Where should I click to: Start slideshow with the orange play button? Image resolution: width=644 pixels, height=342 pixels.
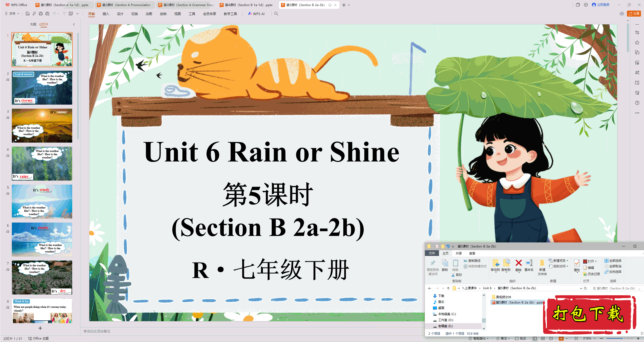click(561, 338)
